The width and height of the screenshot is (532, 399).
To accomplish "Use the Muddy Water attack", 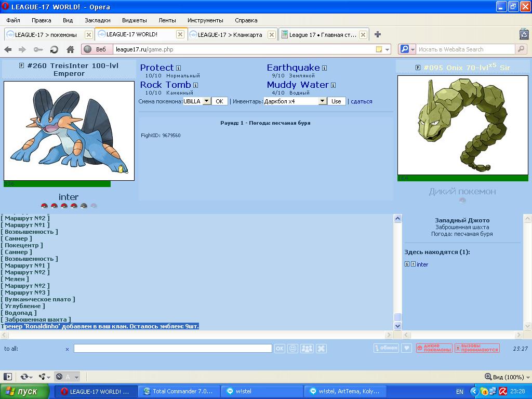I will click(x=298, y=85).
